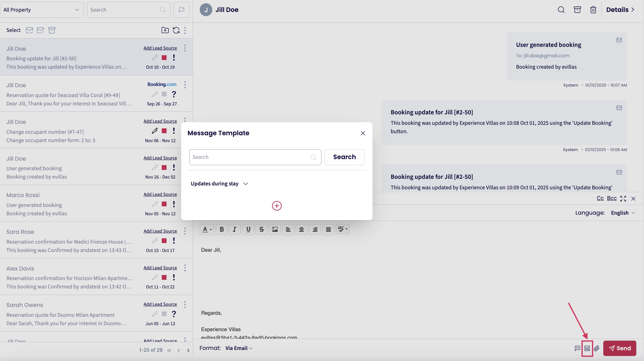The height and width of the screenshot is (361, 644).
Task: Click the red plus add template icon
Action: coord(277,206)
